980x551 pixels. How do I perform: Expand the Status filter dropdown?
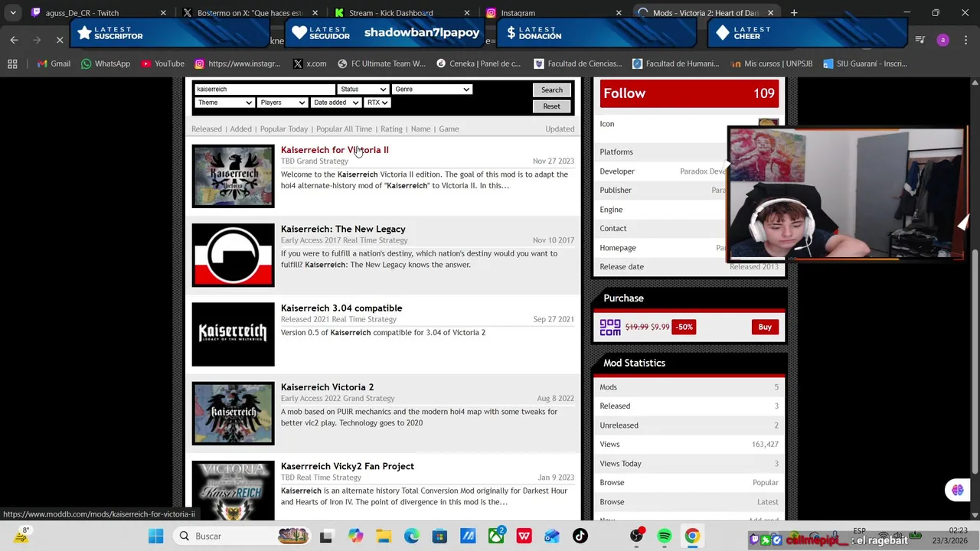click(363, 89)
